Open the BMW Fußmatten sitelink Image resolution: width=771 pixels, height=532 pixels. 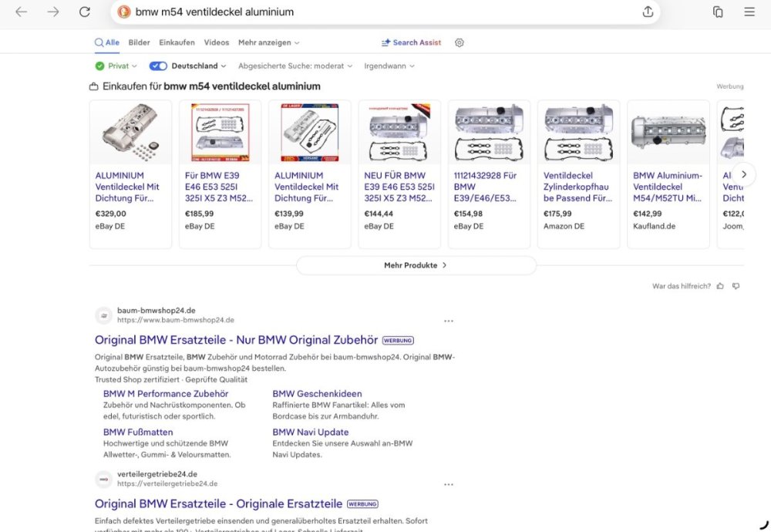point(138,433)
